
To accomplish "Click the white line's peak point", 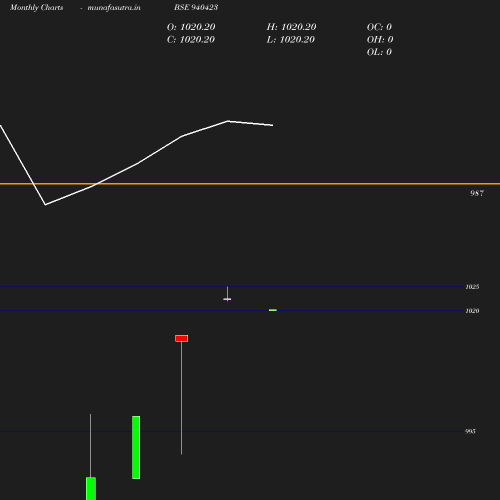I will [228, 121].
